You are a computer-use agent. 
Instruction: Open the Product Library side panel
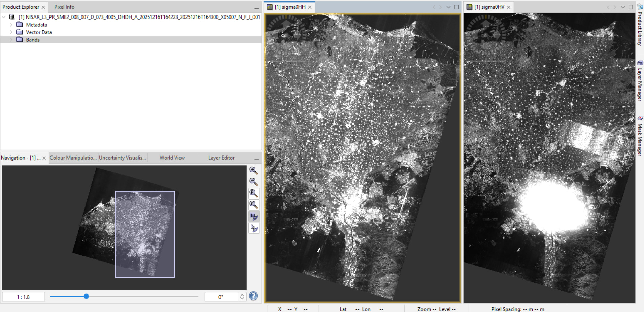coord(640,25)
